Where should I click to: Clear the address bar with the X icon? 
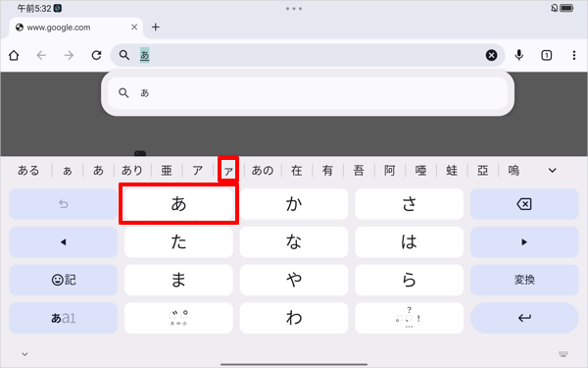pos(491,56)
